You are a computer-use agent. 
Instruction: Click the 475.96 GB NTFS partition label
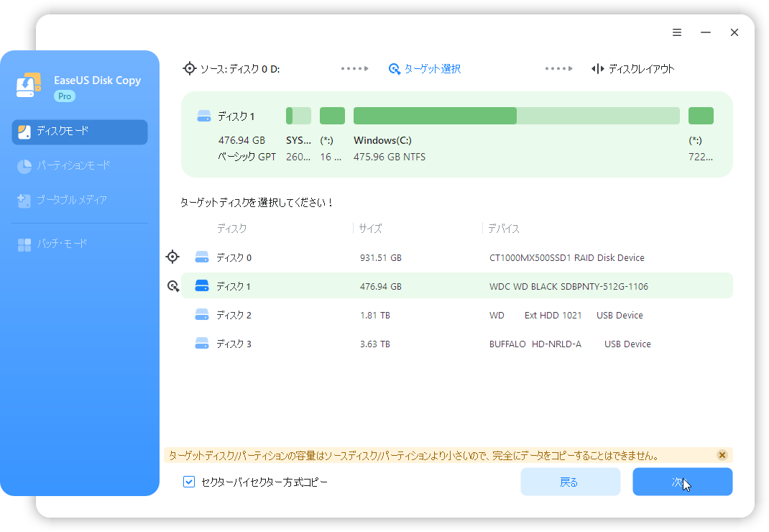[390, 157]
